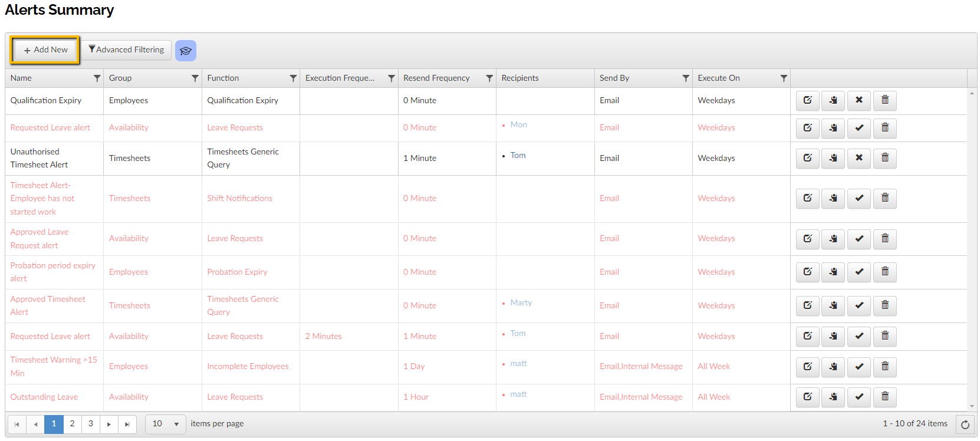980x441 pixels.
Task: Click the Add New button
Action: [45, 50]
